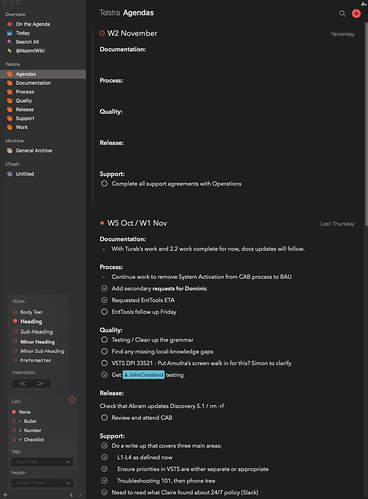Uncheck L1-L4 as defined now
368x499 pixels.
coord(104,457)
